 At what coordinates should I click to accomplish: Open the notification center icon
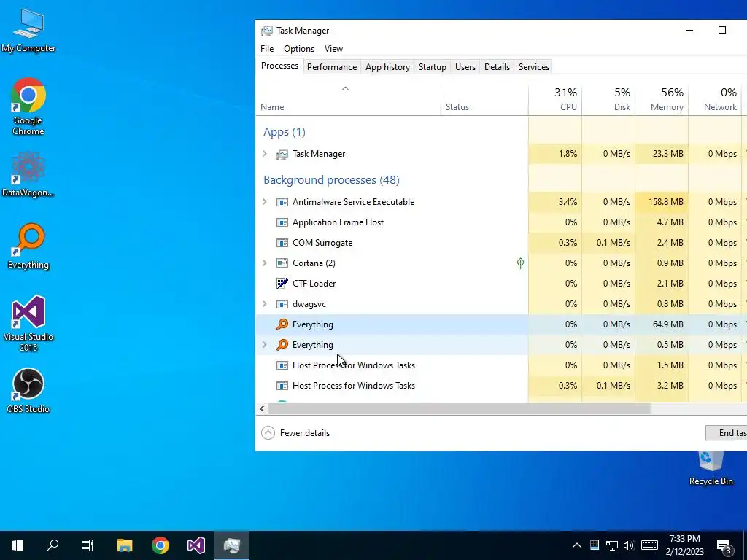tap(724, 546)
